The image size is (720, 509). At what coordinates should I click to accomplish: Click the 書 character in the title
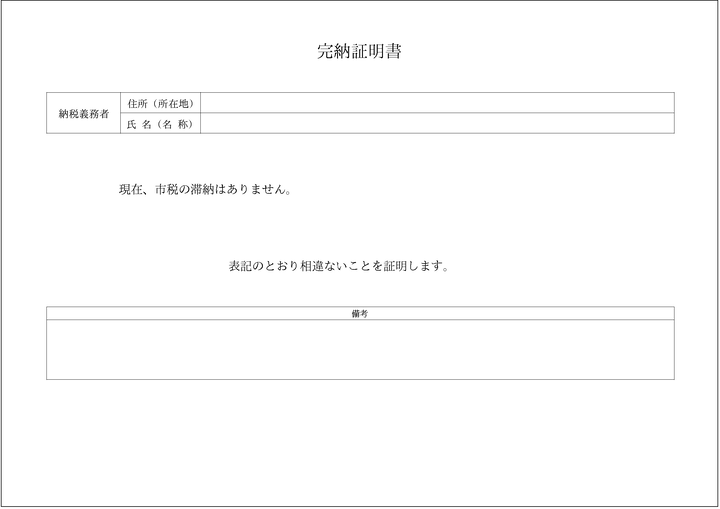coord(394,52)
